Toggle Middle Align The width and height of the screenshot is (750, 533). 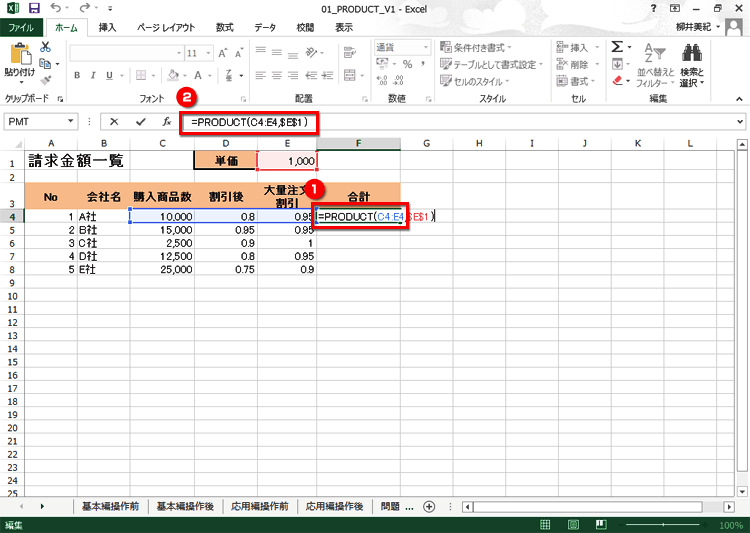tap(277, 52)
